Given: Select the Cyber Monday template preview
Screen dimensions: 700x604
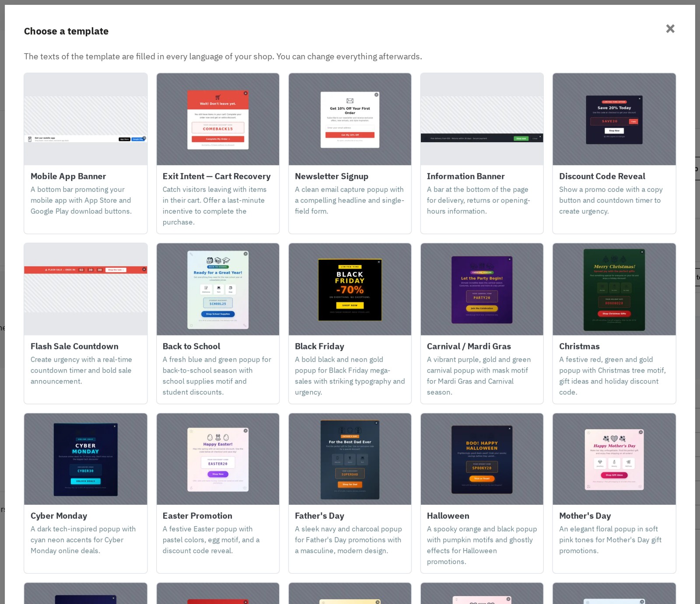Looking at the screenshot, I should [x=86, y=459].
